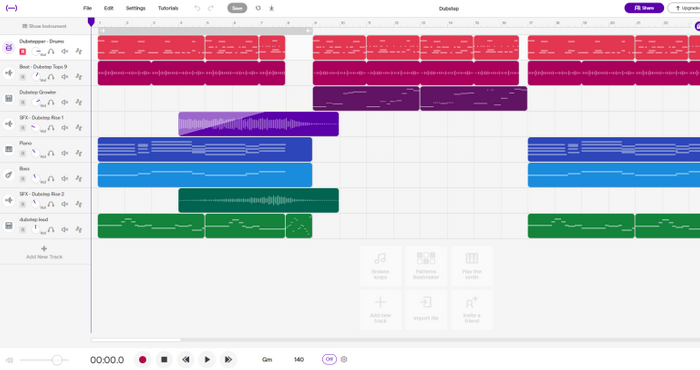Open the Gm key selector

[267, 359]
